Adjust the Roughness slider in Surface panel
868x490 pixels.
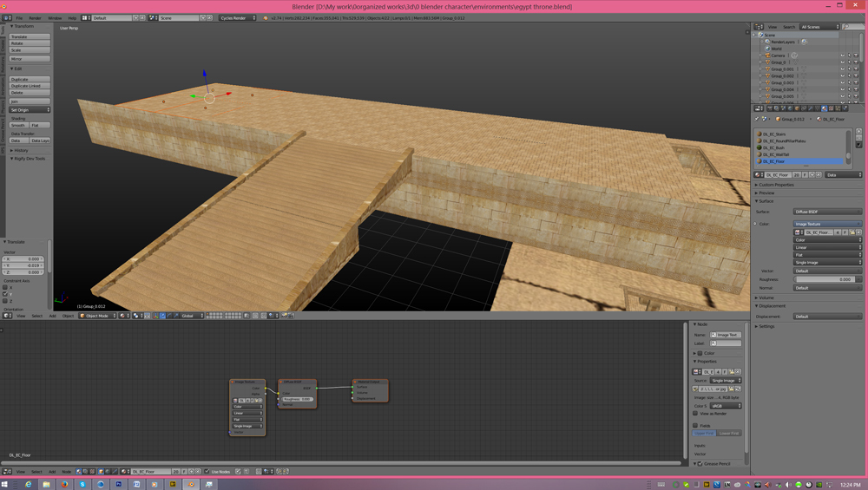click(x=828, y=279)
